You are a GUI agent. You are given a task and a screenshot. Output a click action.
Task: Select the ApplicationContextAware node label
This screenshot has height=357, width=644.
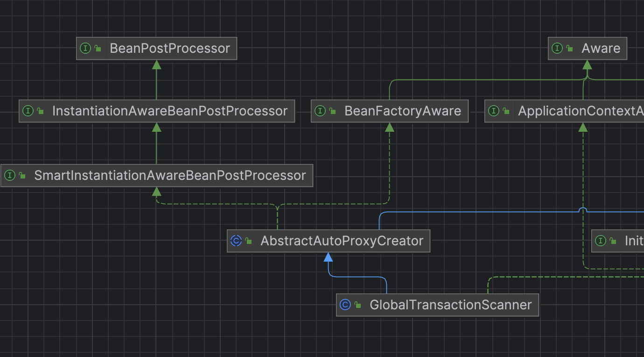pos(581,111)
